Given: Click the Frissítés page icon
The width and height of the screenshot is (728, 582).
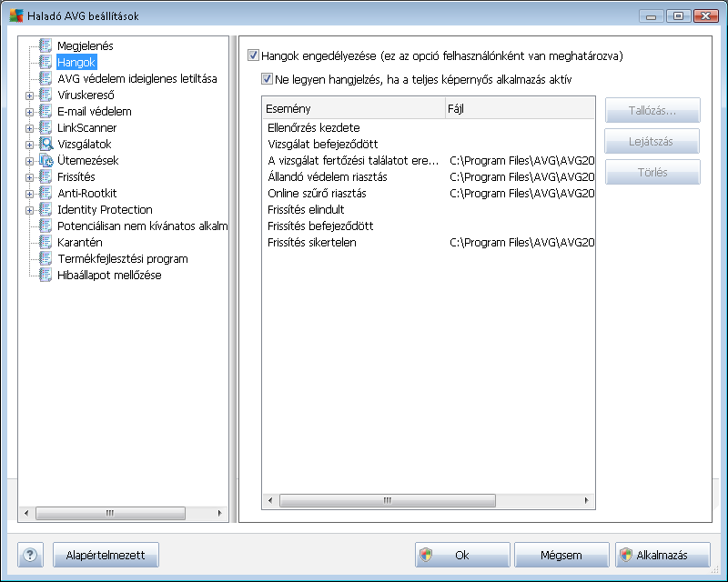Looking at the screenshot, I should [45, 176].
